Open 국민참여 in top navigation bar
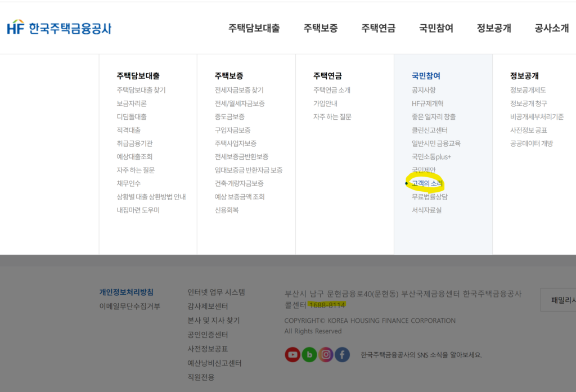576x392 pixels. [x=436, y=28]
